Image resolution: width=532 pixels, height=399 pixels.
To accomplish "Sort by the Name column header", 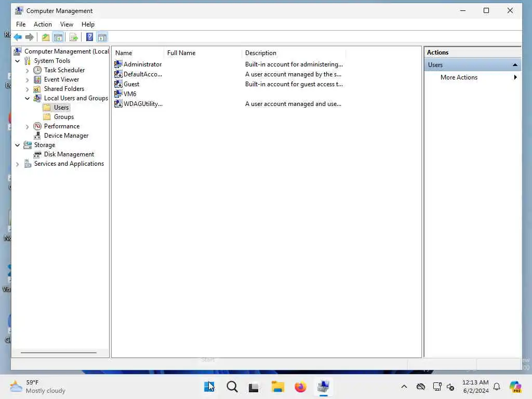I will tap(138, 53).
